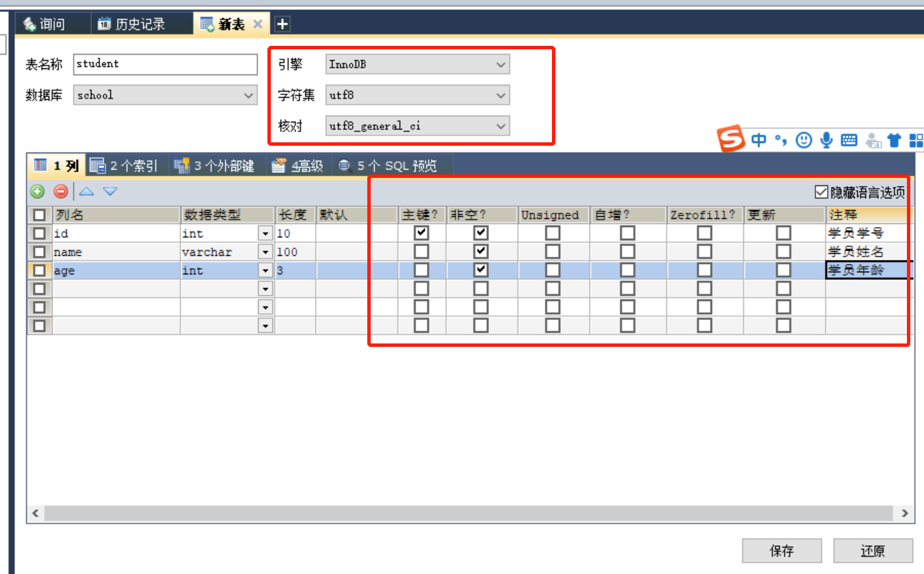This screenshot has height=574, width=924.
Task: Open data type dropdown for age row
Action: 265,271
